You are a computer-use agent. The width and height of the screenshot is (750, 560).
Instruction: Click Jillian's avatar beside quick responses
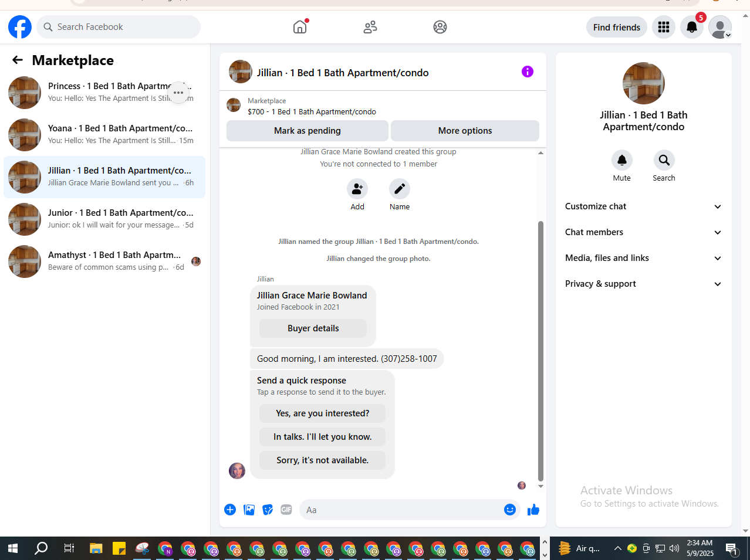point(237,470)
